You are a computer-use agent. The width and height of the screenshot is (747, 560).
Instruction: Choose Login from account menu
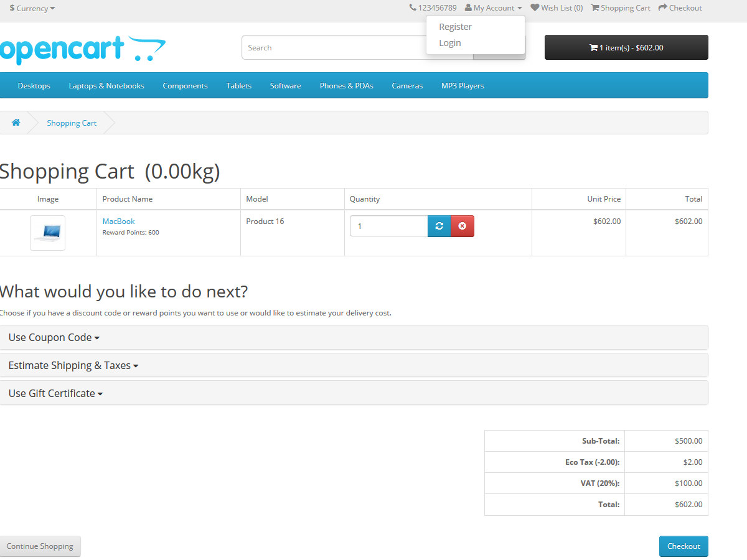pyautogui.click(x=450, y=43)
